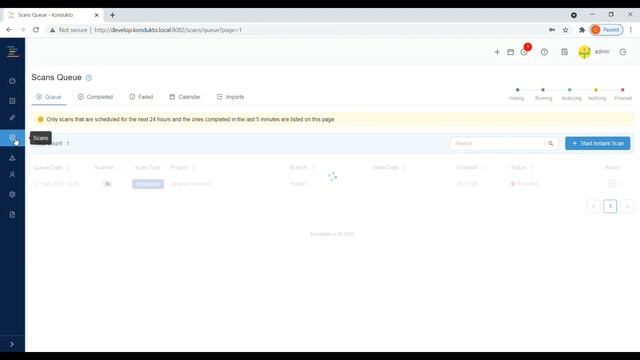Bookmark page with star icon
Viewport: 640px width, 360px height.
coord(565,30)
